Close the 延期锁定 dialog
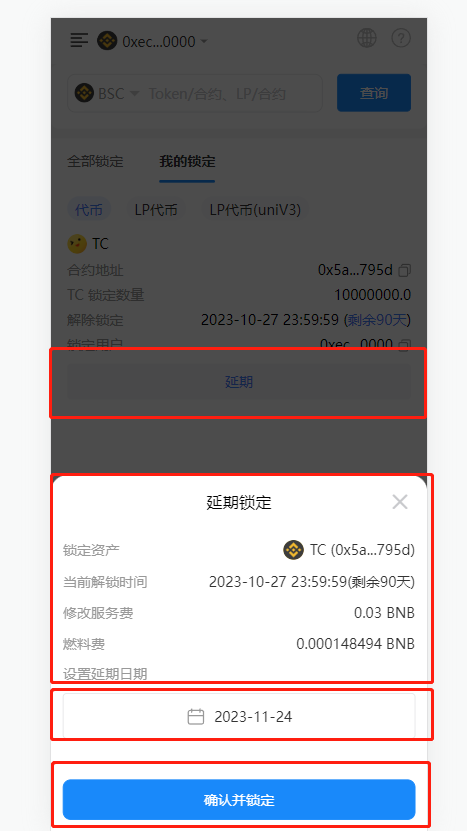 pos(400,502)
